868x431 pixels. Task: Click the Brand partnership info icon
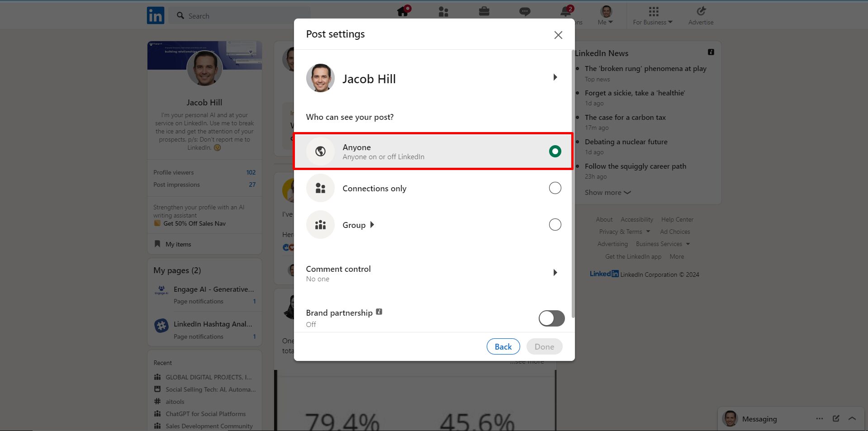click(379, 312)
